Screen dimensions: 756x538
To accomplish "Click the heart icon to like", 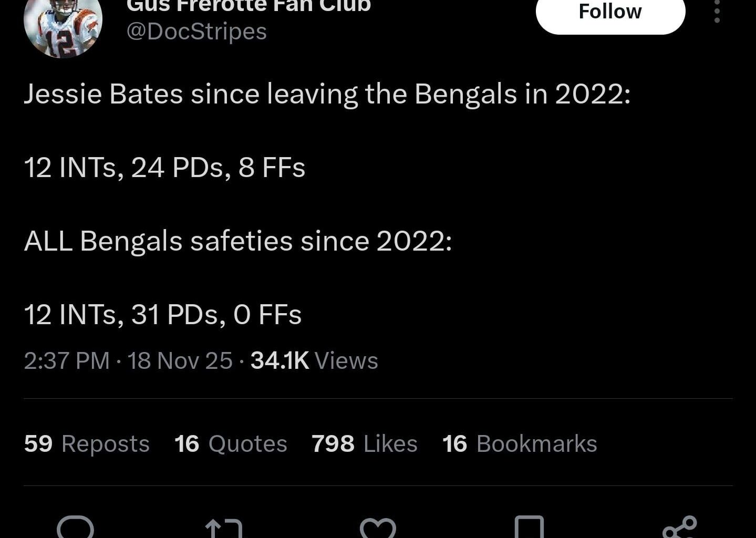I will click(379, 529).
